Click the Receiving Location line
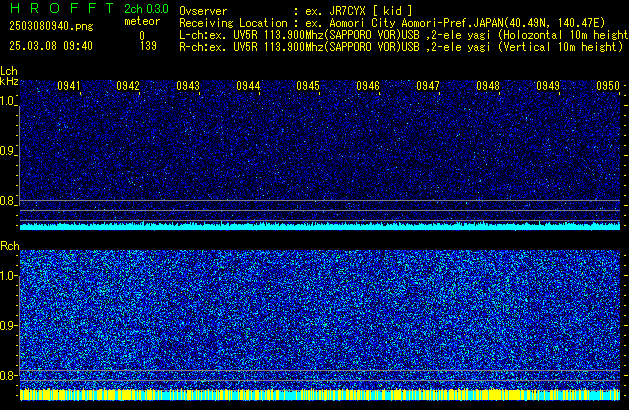 coord(392,23)
